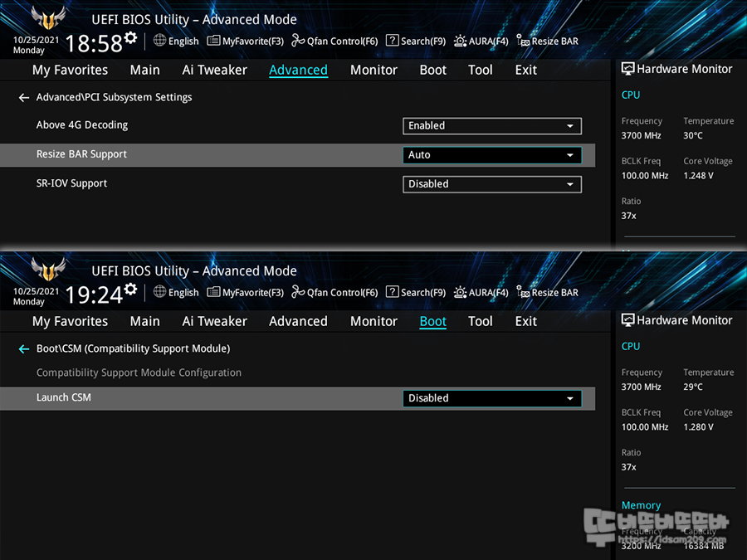Click the Memory section heading in Hardware Monitor
The width and height of the screenshot is (747, 560).
coord(641,505)
